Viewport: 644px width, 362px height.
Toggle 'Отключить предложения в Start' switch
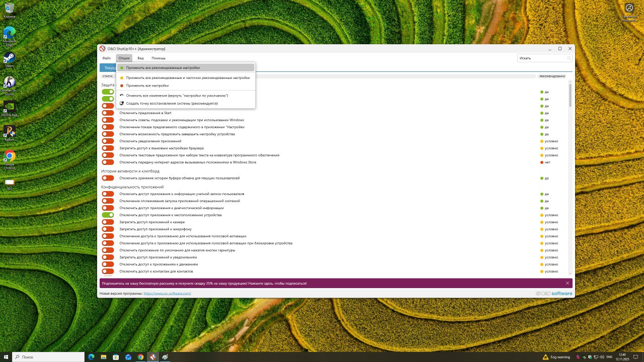108,113
